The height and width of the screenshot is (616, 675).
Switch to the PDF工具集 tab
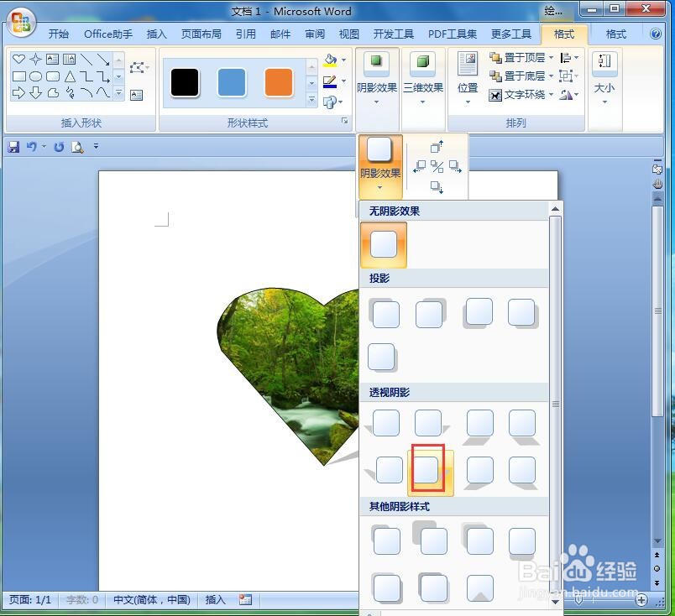click(x=452, y=34)
